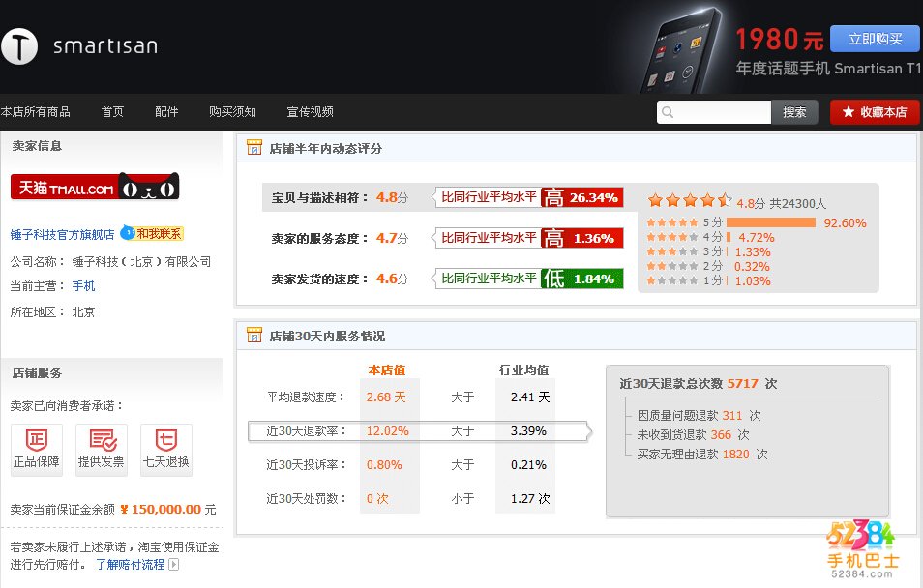
Task: Click the 提供发票 invoice icon
Action: tap(102, 449)
